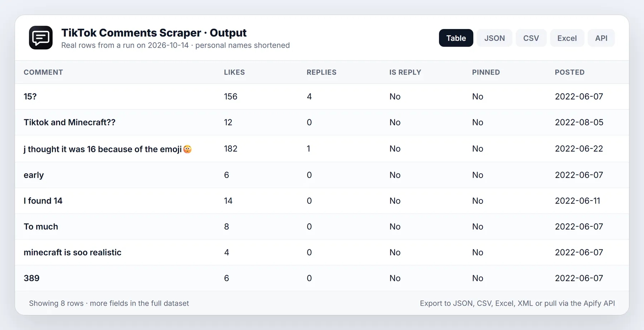
Task: Click the run date subtitle text
Action: point(175,46)
